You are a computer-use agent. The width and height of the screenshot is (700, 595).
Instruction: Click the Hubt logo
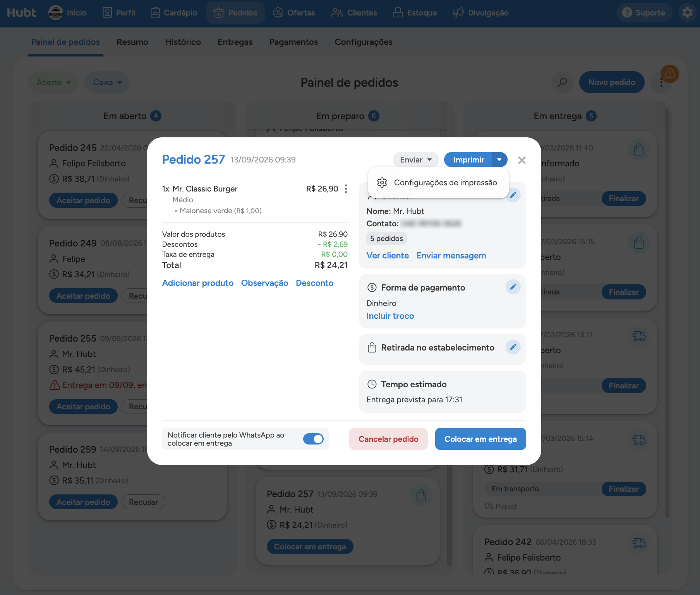click(x=22, y=13)
